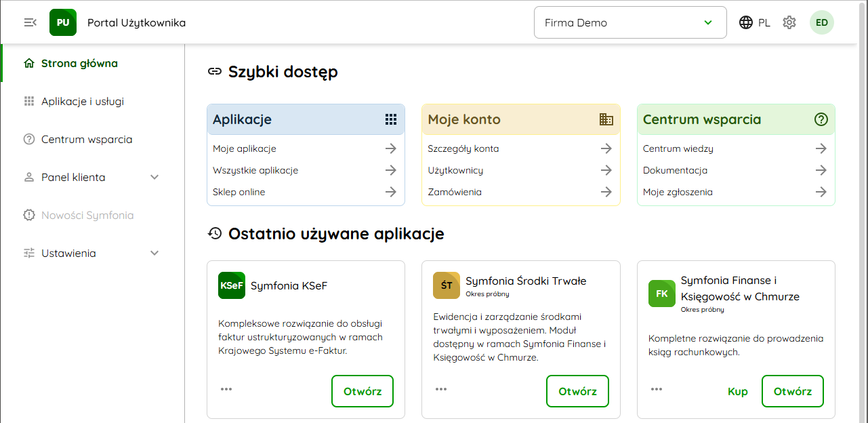Open settings via the gear icon
868x423 pixels.
point(789,22)
